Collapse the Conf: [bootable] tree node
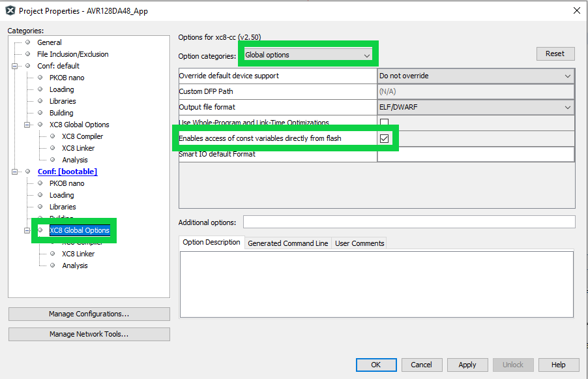Screen dimensions: 588x379 click(15, 172)
